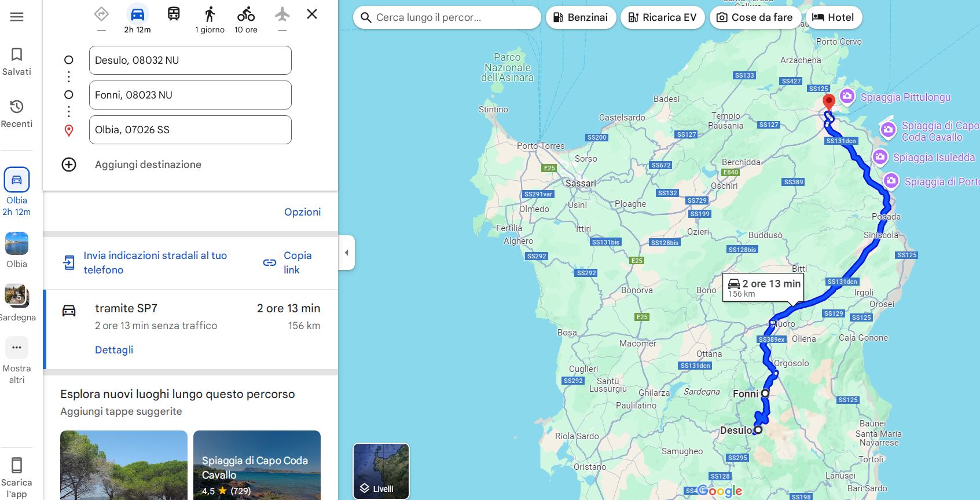Edit the Olbia destination field
The height and width of the screenshot is (500, 980).
[190, 130]
